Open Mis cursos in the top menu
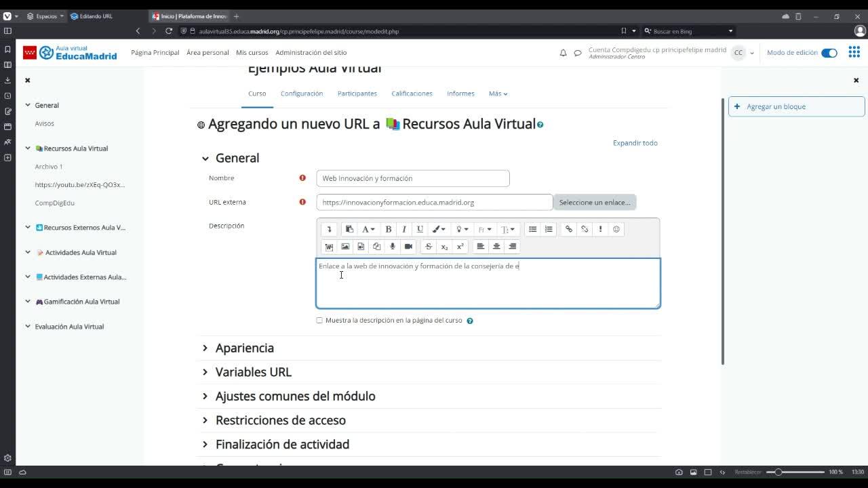The width and height of the screenshot is (868, 488). [252, 53]
